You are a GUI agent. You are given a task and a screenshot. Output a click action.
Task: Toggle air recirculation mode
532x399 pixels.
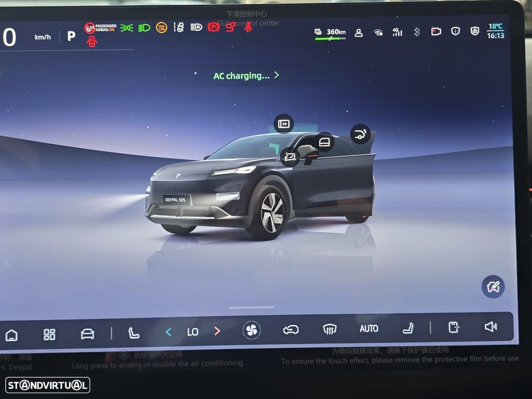click(291, 329)
